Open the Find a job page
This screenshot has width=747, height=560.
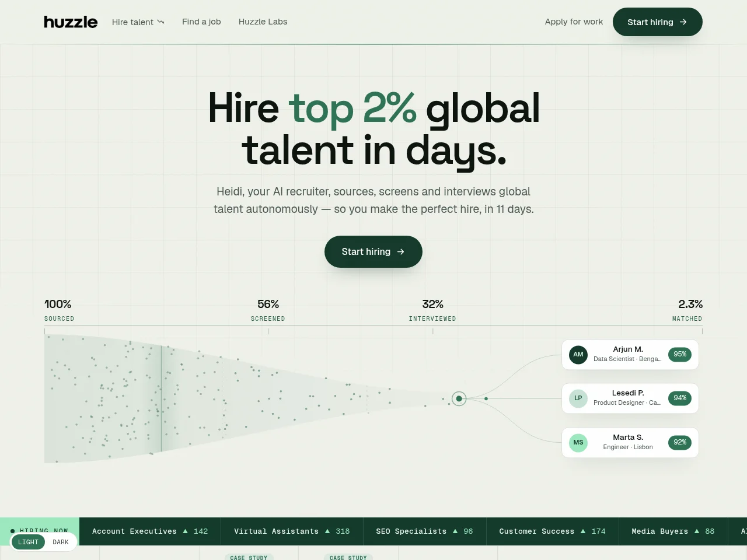click(x=201, y=22)
